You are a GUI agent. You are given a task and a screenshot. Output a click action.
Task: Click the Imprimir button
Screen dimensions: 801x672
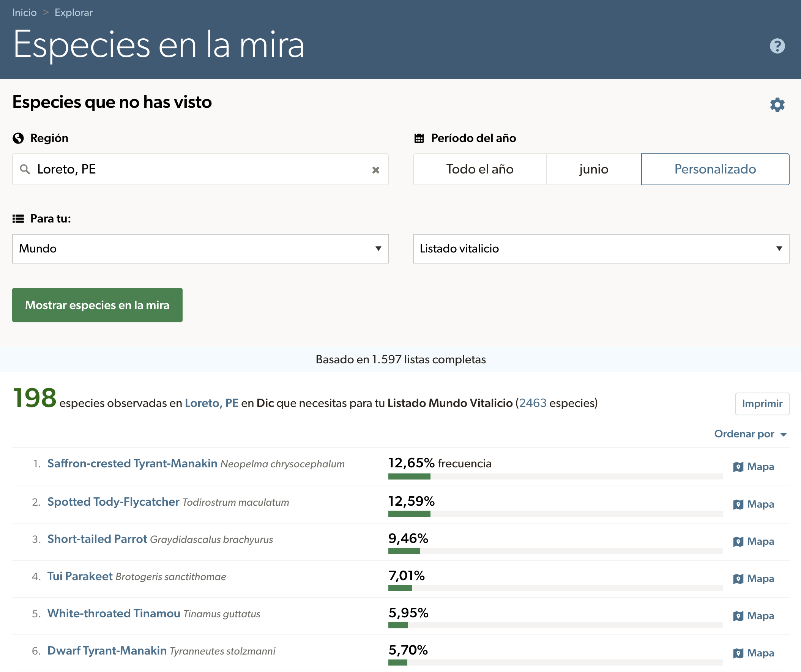(762, 404)
